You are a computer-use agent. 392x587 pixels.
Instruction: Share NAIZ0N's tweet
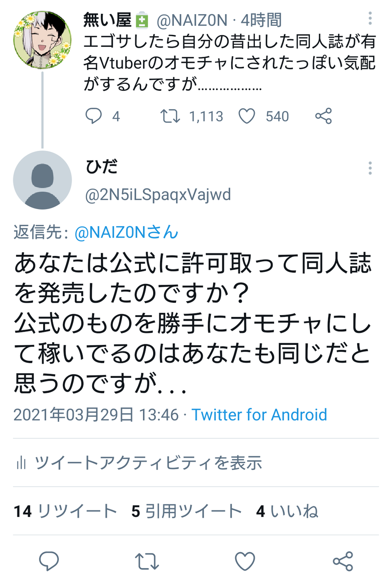click(x=324, y=116)
